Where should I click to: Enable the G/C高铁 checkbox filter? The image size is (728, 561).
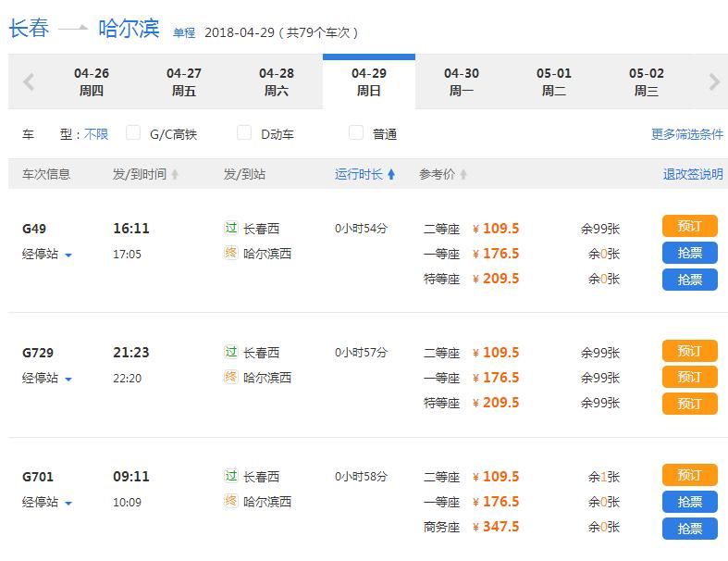[133, 133]
